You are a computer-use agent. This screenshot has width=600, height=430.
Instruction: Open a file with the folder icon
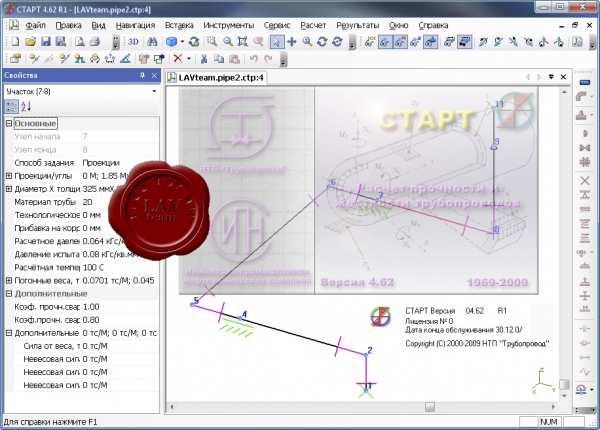point(30,41)
